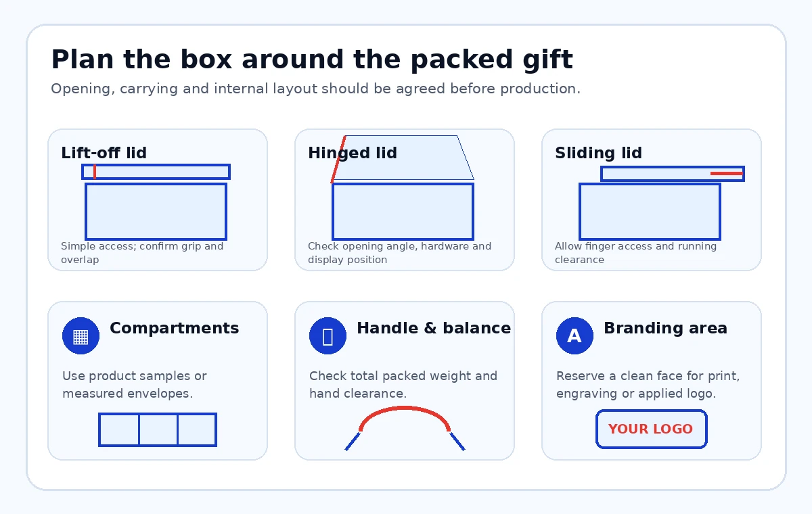Click the Lift-off lid box illustration
Image resolution: width=812 pixels, height=514 pixels.
click(x=156, y=202)
